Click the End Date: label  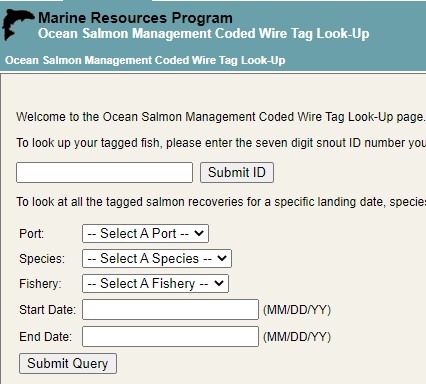[46, 337]
